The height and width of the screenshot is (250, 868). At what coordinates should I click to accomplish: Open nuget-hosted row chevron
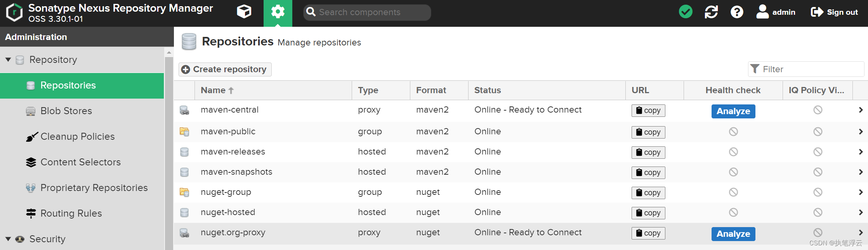(861, 213)
